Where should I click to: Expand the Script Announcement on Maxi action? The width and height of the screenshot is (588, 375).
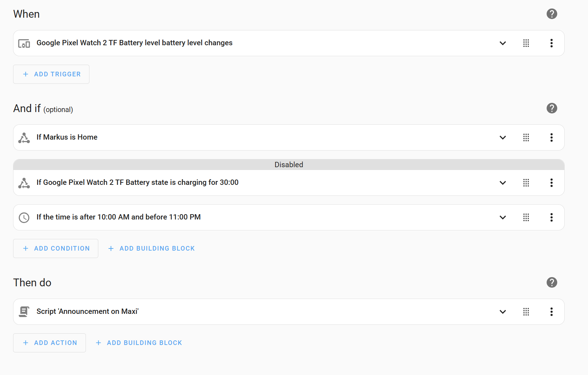[x=502, y=312]
